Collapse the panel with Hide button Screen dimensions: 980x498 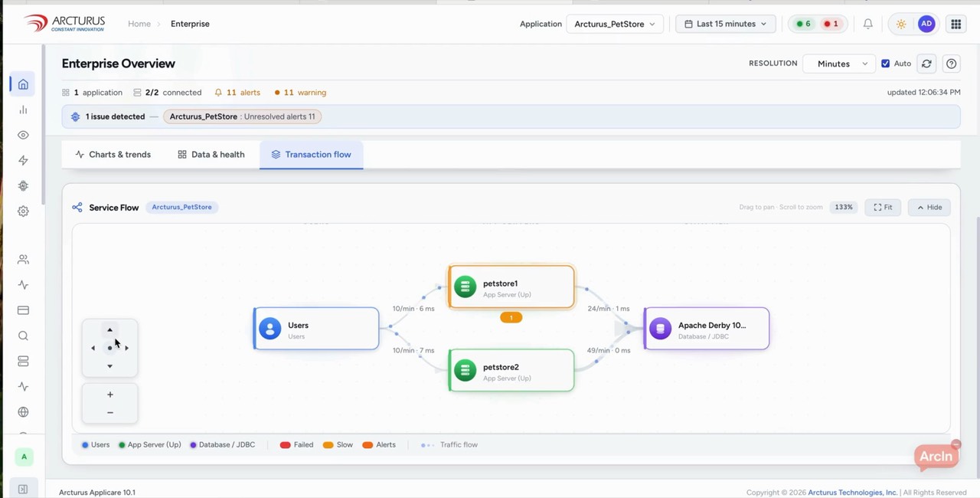click(929, 207)
